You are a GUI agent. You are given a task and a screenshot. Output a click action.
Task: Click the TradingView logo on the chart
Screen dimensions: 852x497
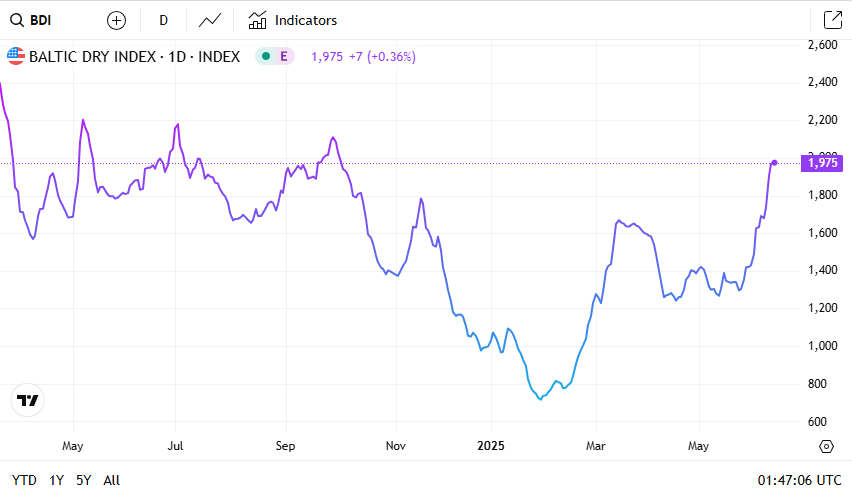click(28, 400)
